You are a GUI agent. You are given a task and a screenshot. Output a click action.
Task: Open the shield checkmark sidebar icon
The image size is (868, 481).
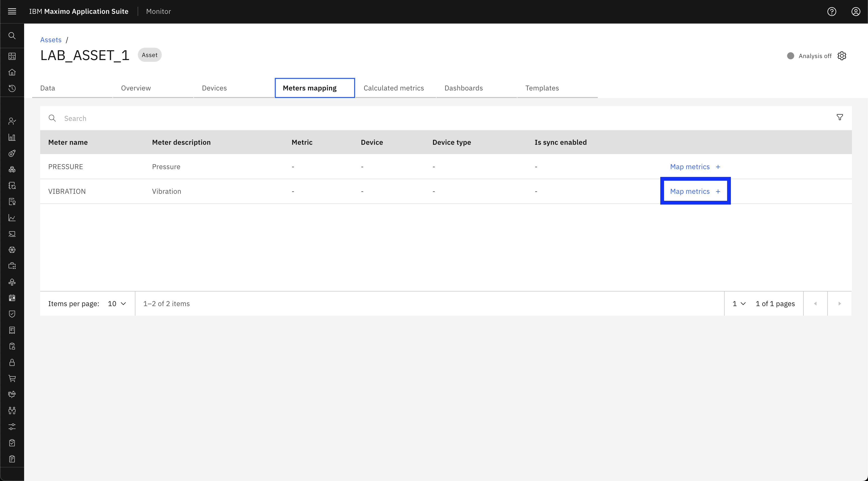pyautogui.click(x=12, y=314)
